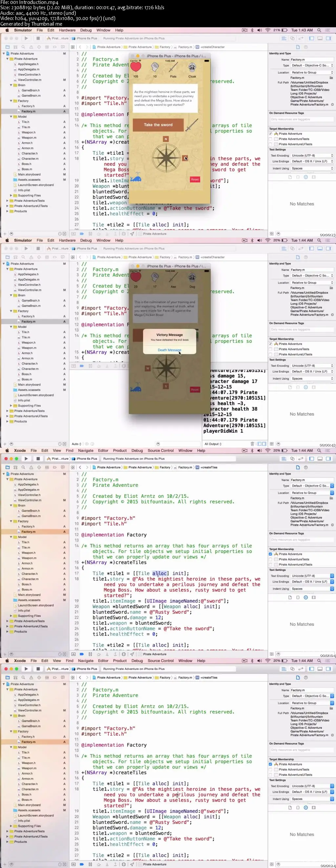Tap the red Reset button in first-frame simulator
This screenshot has width=336, height=868.
coord(195,180)
